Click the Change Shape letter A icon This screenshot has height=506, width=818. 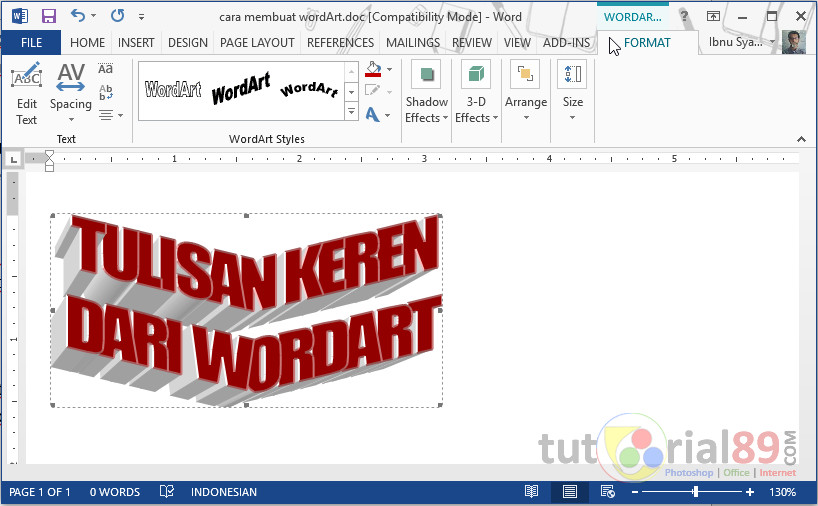372,114
